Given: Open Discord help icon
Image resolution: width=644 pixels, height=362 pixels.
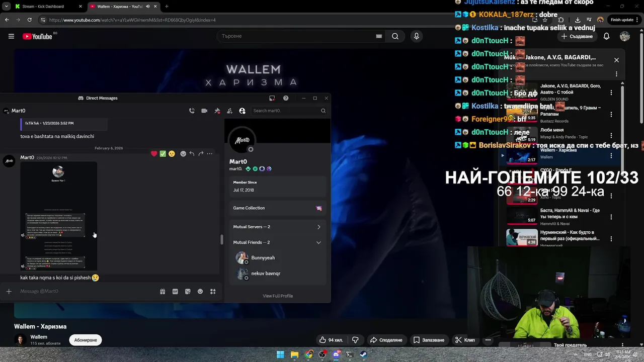Looking at the screenshot, I should (x=286, y=98).
